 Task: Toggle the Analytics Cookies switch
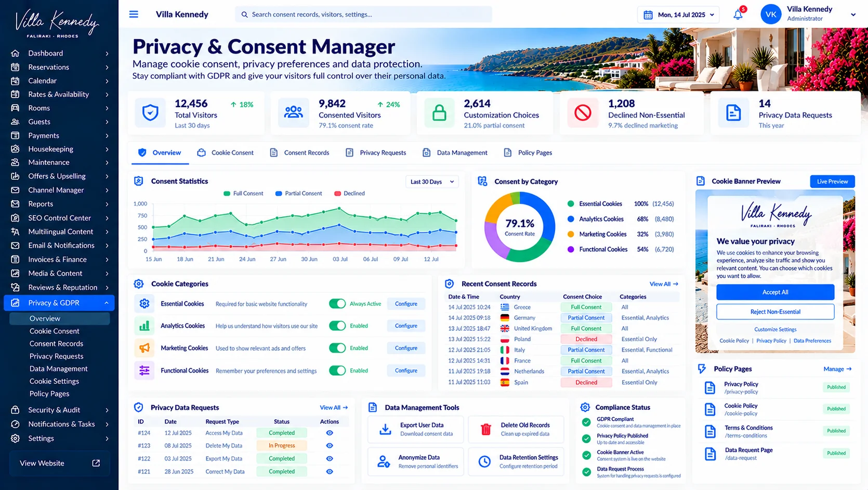point(337,326)
